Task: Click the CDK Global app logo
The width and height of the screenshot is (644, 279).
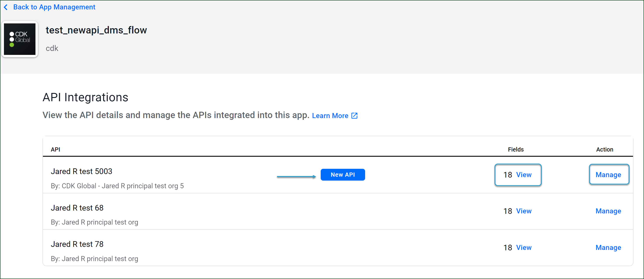Action: [20, 39]
